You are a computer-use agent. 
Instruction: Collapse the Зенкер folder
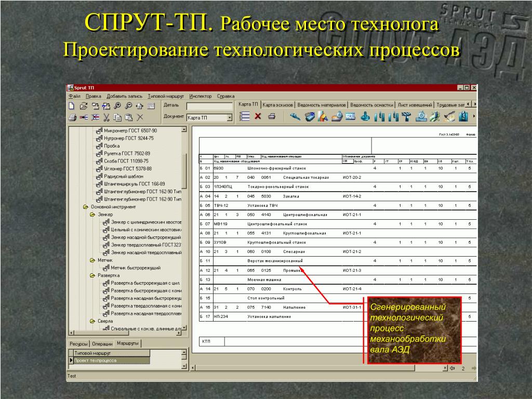coord(92,215)
